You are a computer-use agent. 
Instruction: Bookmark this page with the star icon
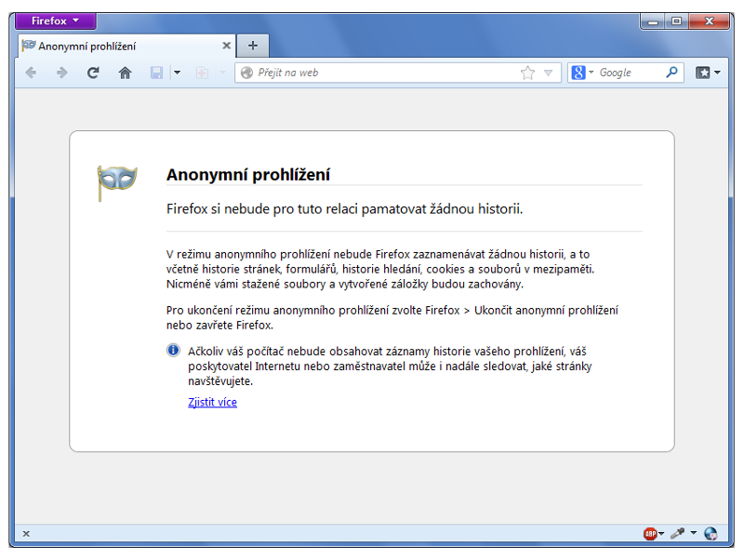(527, 73)
